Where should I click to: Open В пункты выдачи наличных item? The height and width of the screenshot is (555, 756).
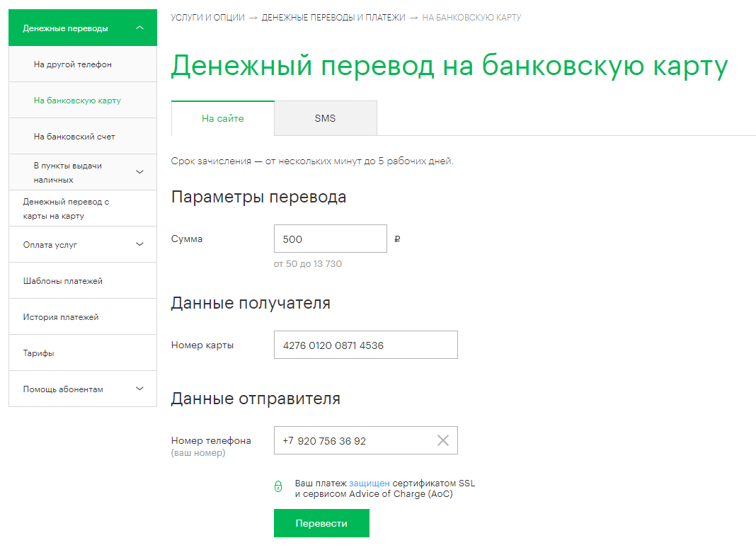coord(83,172)
